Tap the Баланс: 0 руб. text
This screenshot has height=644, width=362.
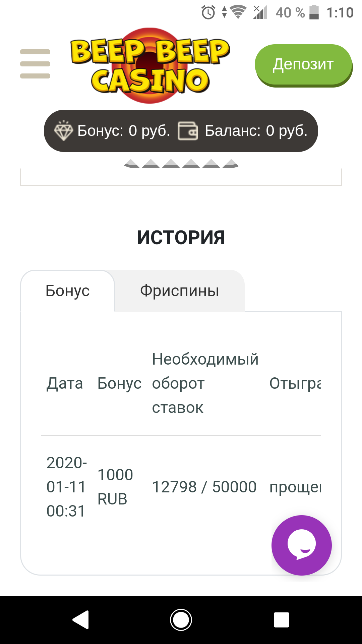click(256, 131)
